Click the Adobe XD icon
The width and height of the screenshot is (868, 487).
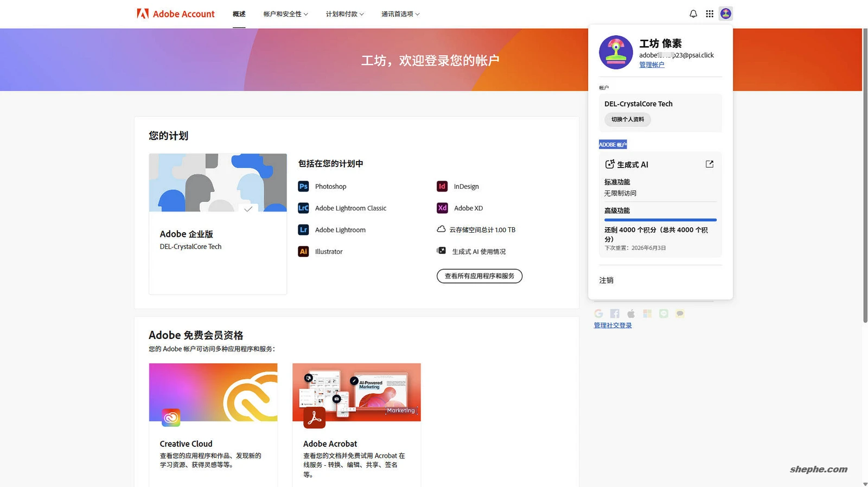[x=442, y=208]
